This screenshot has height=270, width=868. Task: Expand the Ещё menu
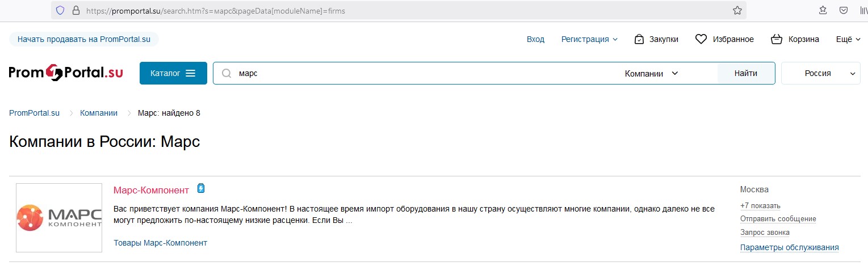(x=848, y=39)
